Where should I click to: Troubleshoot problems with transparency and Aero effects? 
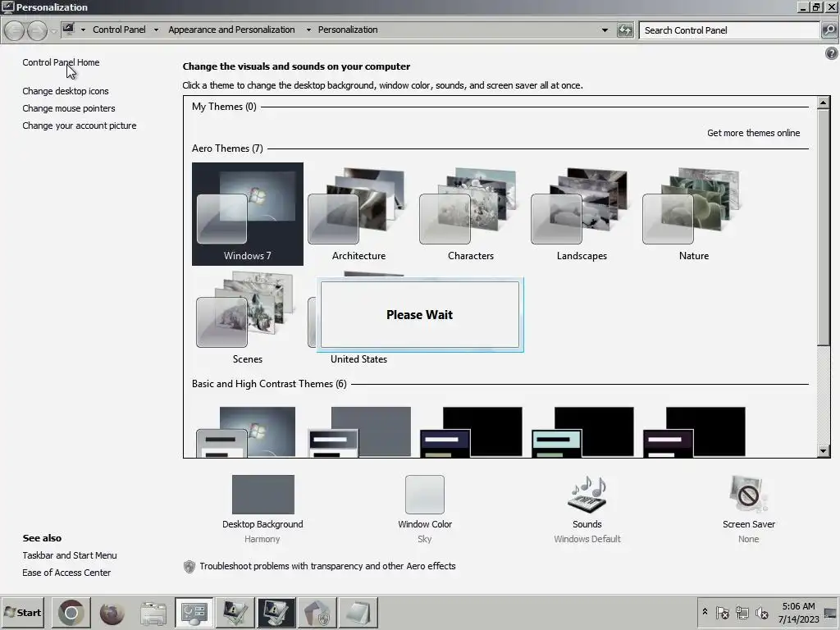327,566
